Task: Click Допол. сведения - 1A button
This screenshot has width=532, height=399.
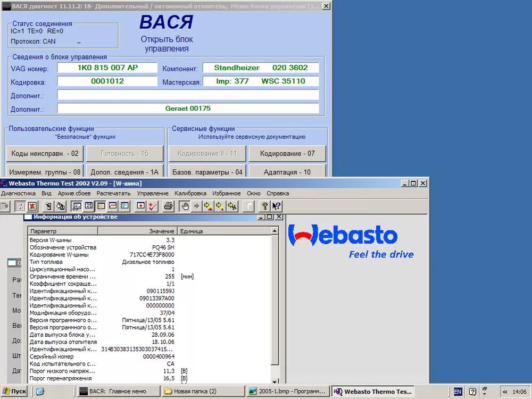Action: coord(124,171)
